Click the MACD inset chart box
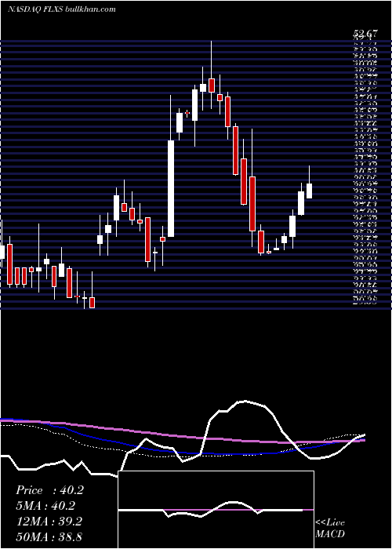Screen dimensions: 392x549 (x=216, y=510)
